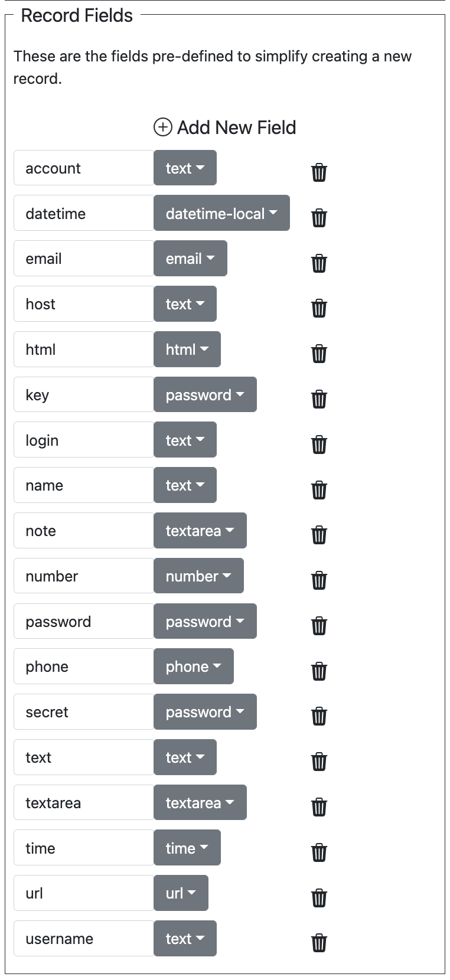Viewport: 450px width, 980px height.
Task: Delete the account field with trash icon
Action: [x=319, y=172]
